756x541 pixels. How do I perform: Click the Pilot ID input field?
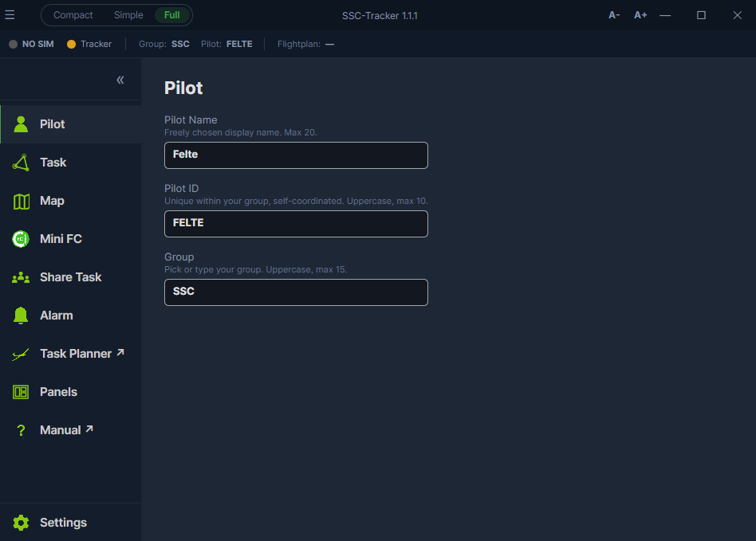click(x=296, y=224)
